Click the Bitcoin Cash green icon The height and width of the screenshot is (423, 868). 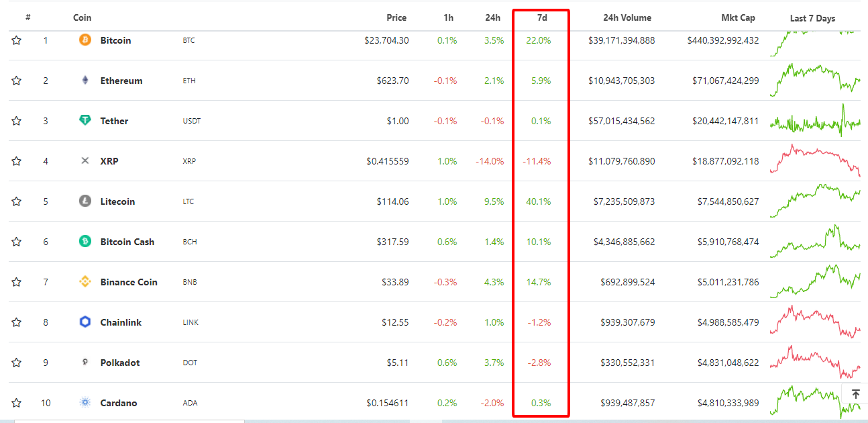[x=85, y=242]
